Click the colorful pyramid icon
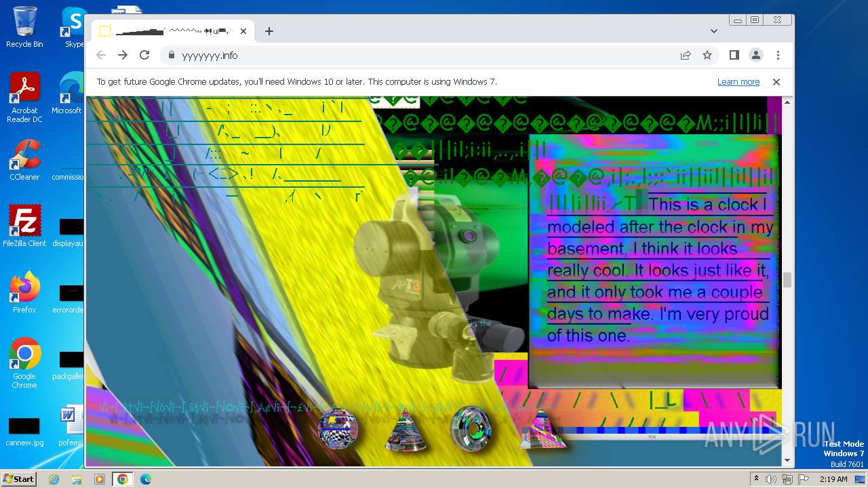Image resolution: width=868 pixels, height=488 pixels. (542, 428)
